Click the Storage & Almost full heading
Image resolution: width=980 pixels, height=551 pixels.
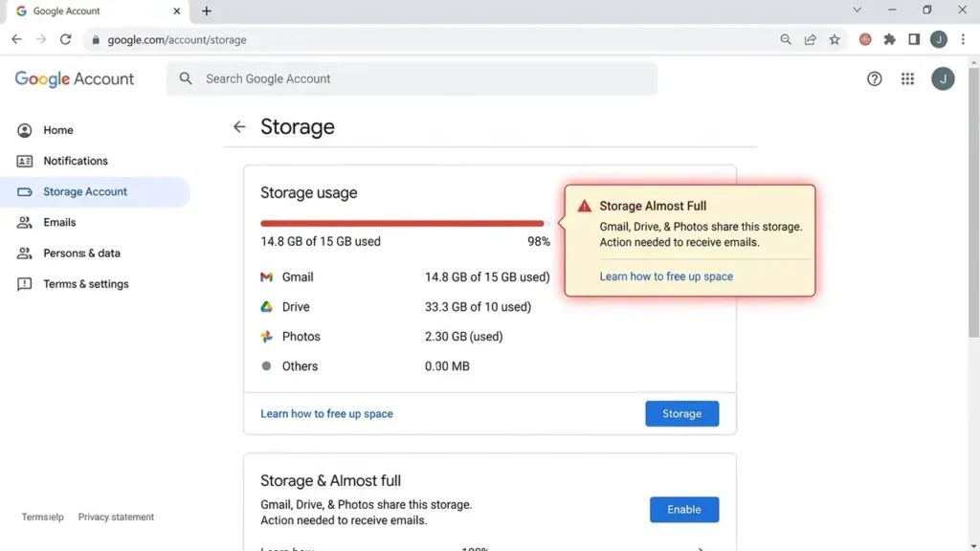[330, 480]
